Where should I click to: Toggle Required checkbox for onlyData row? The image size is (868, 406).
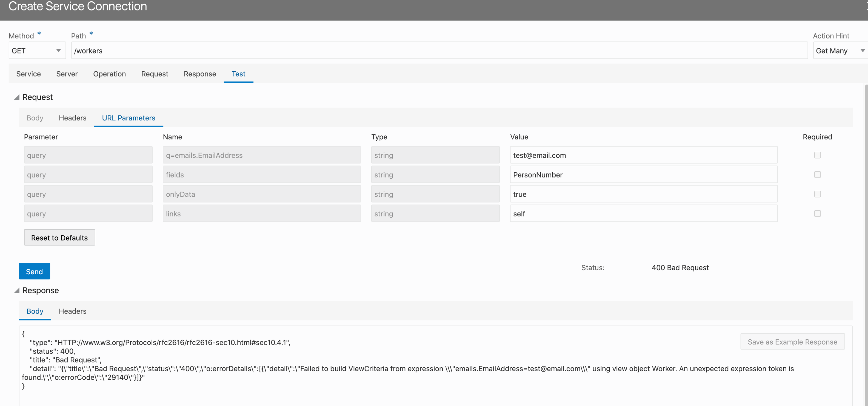pyautogui.click(x=818, y=194)
